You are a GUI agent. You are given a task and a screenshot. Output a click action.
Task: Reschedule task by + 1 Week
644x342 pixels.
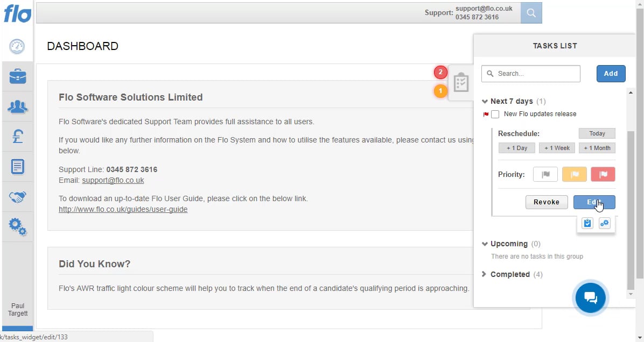pos(557,148)
